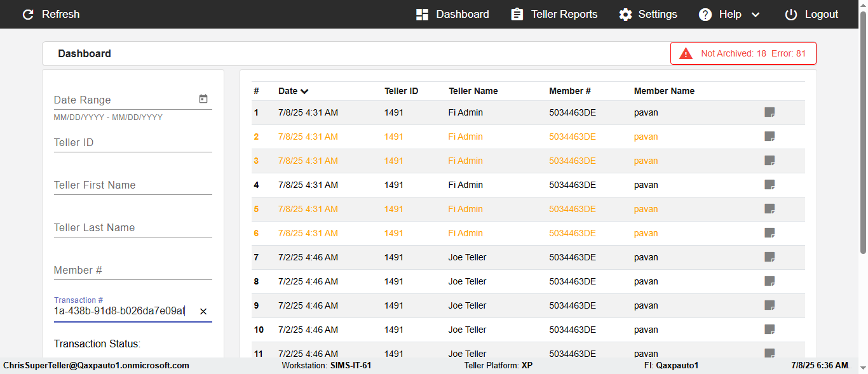868x374 pixels.
Task: Click the Teller First Name field
Action: tap(132, 185)
